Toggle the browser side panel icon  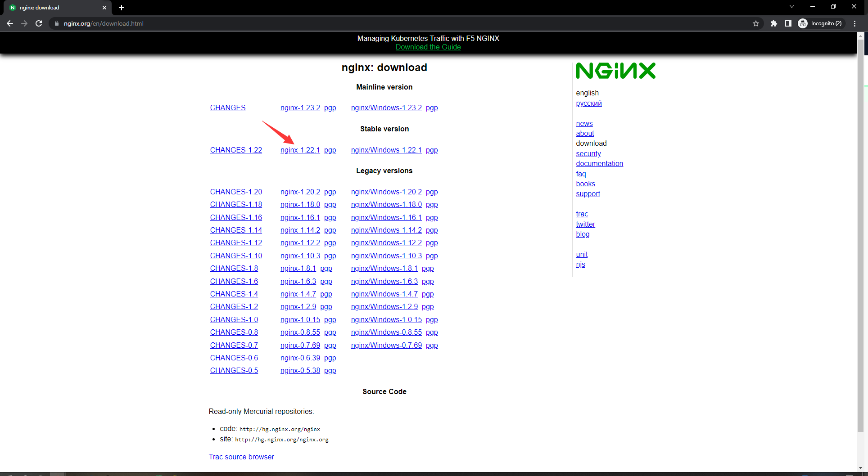coord(788,23)
